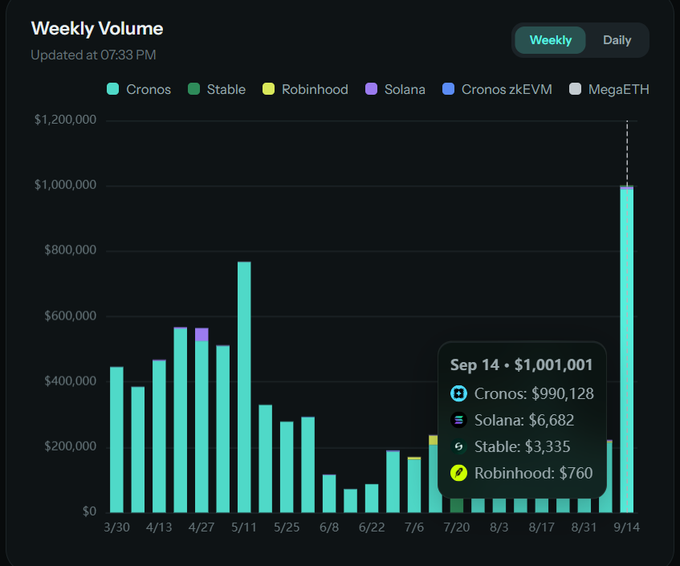Click the $200,000 axis label
The height and width of the screenshot is (566, 680).
(70, 446)
